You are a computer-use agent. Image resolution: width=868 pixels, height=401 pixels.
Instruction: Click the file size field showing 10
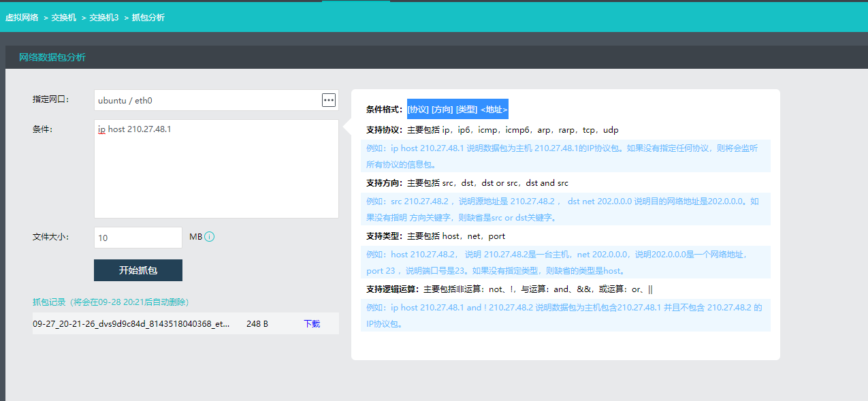click(x=136, y=237)
